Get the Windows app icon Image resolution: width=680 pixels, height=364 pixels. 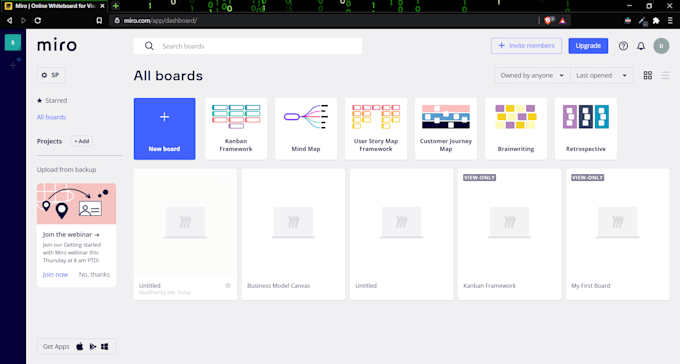click(x=105, y=347)
